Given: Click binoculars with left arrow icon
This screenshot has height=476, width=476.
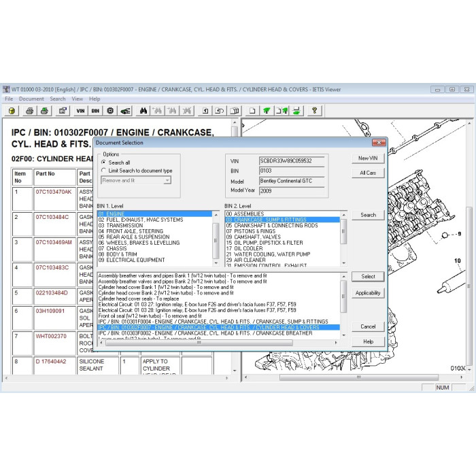Looking at the screenshot, I should pos(158,111).
